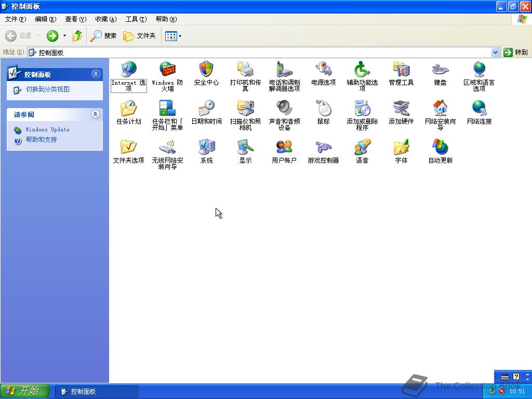Open the 编辑(E) menu
532x399 pixels.
[x=46, y=19]
